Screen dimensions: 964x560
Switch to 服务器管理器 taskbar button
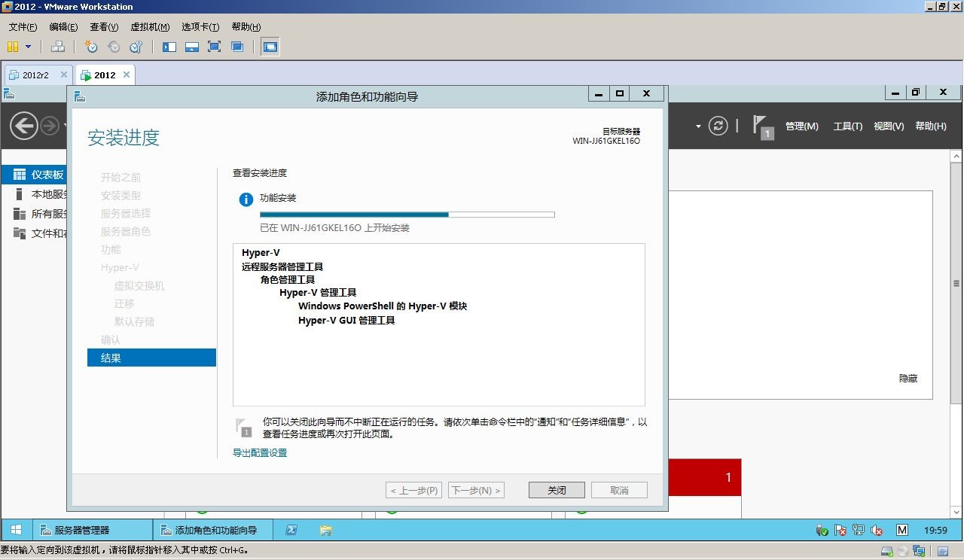pyautogui.click(x=93, y=530)
